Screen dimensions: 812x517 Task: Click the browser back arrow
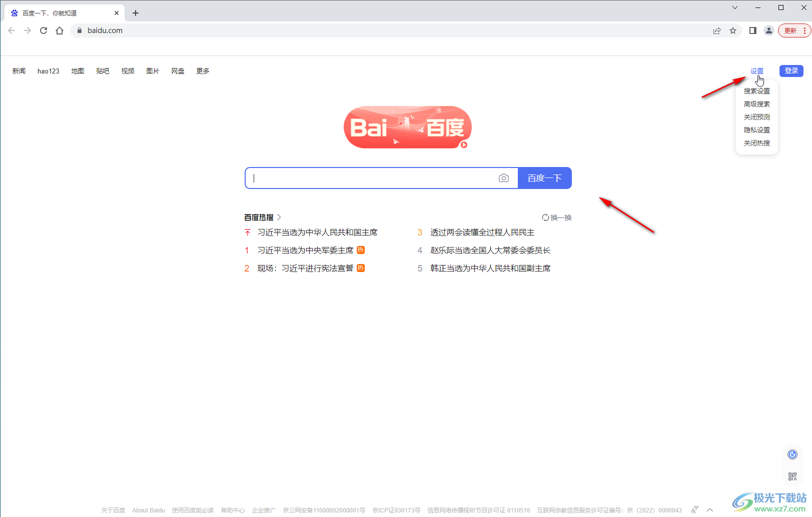coord(12,30)
